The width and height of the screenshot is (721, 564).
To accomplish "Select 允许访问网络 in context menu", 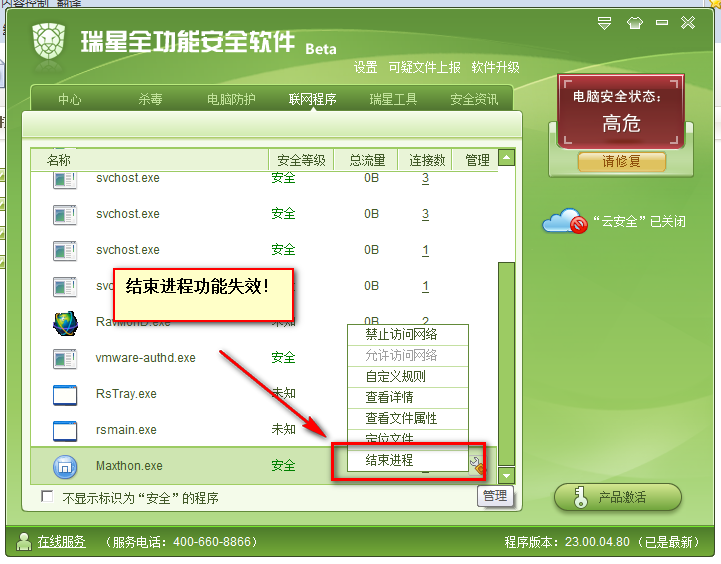I will coord(408,355).
